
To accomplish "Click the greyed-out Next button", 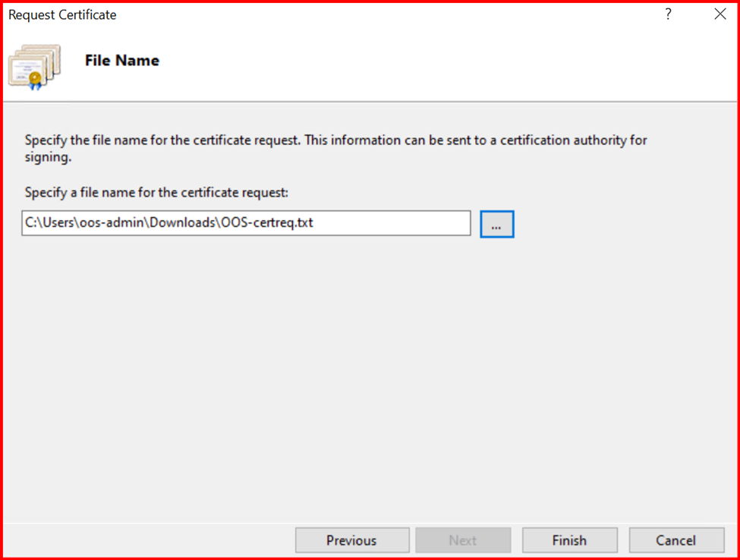I will click(x=462, y=540).
